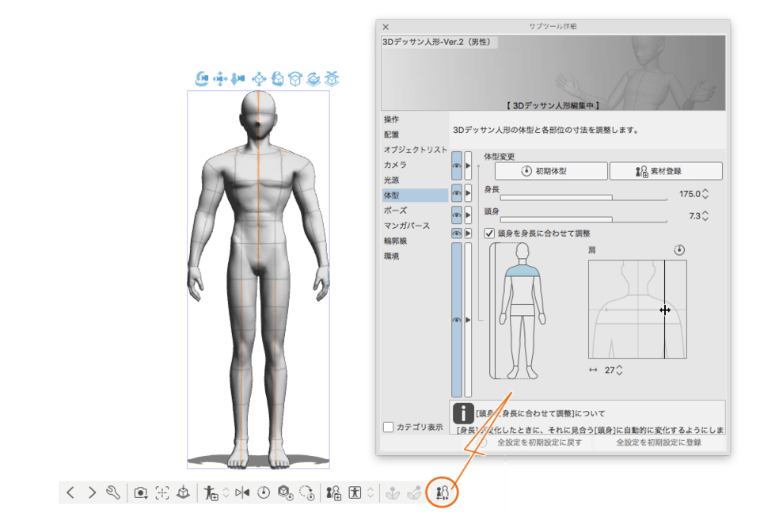Open the figure-in-frame body shape preset icon
The width and height of the screenshot is (760, 532).
point(355,492)
